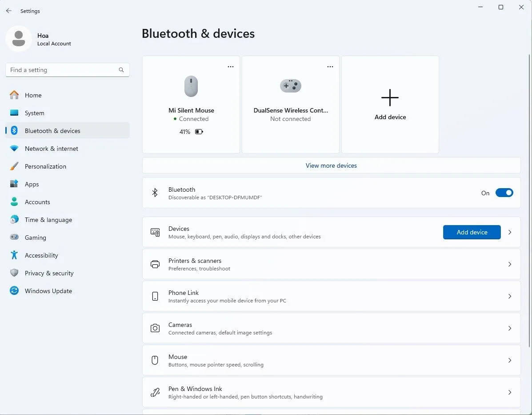Open Personalization settings

68,166
